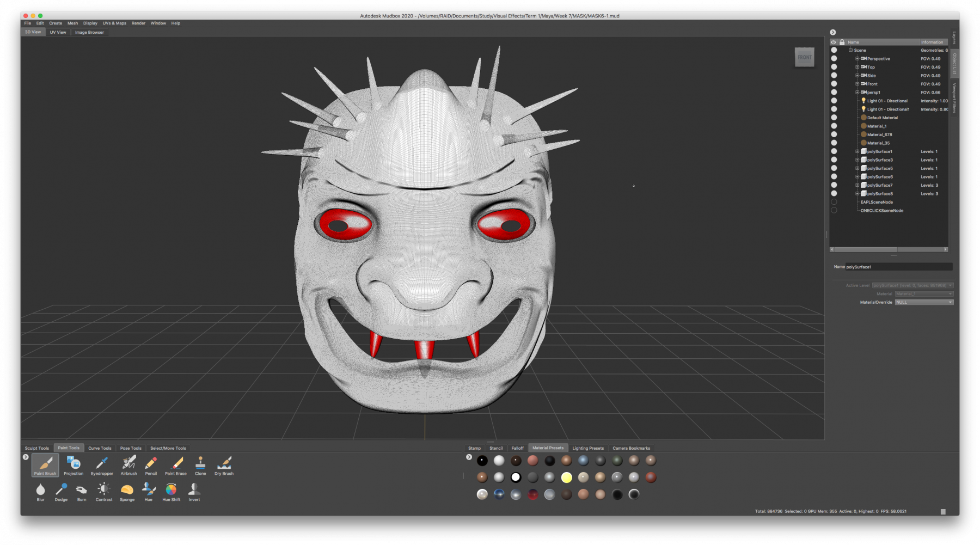
Task: Select the Paint Brush tool
Action: pos(45,466)
